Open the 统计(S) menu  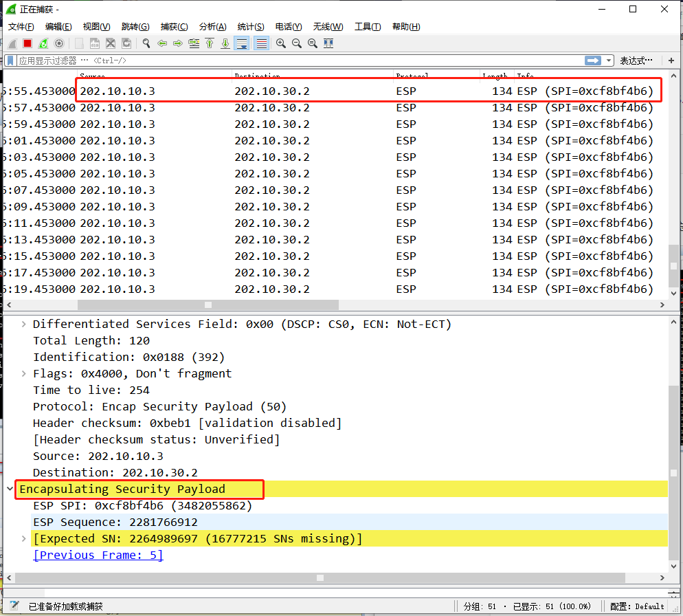click(250, 27)
